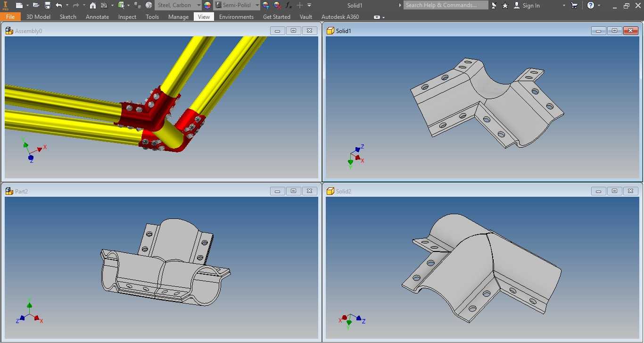Image resolution: width=644 pixels, height=343 pixels.
Task: Expand the Redo history dropdown arrow
Action: pyautogui.click(x=83, y=5)
